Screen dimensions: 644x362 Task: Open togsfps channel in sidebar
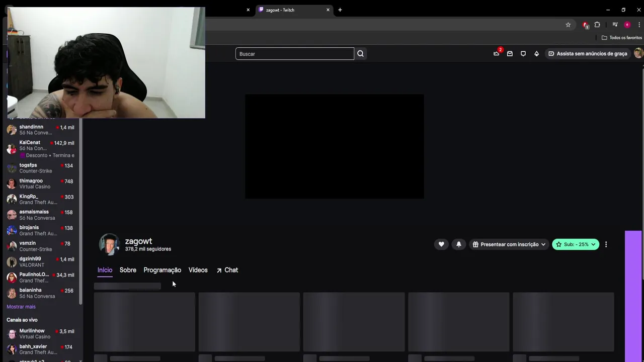pos(40,168)
